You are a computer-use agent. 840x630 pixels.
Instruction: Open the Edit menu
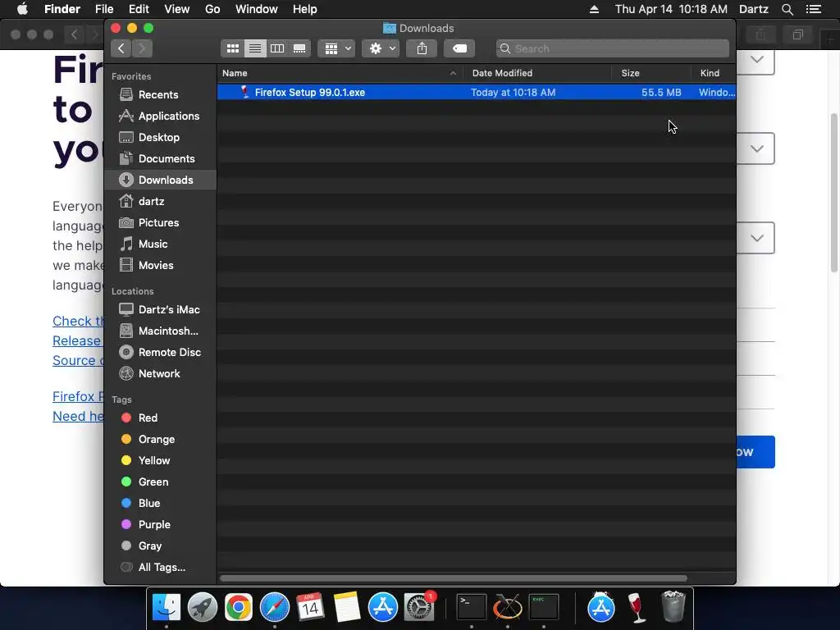(x=139, y=9)
